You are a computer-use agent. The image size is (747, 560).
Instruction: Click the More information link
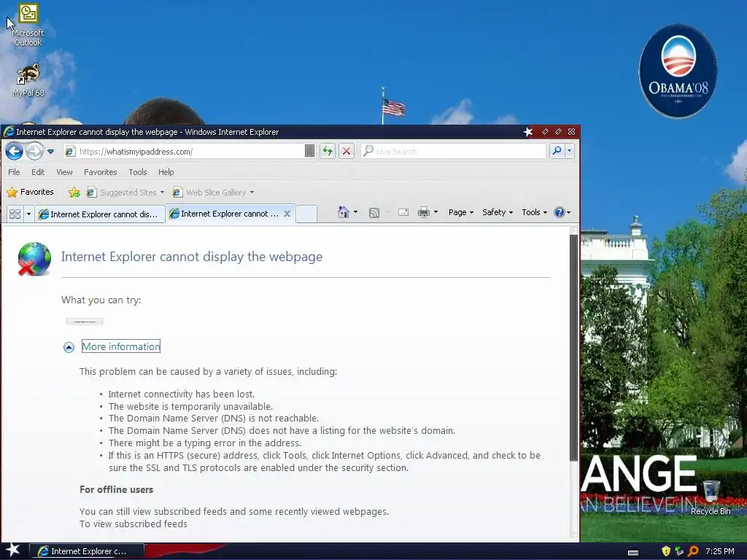click(x=121, y=346)
